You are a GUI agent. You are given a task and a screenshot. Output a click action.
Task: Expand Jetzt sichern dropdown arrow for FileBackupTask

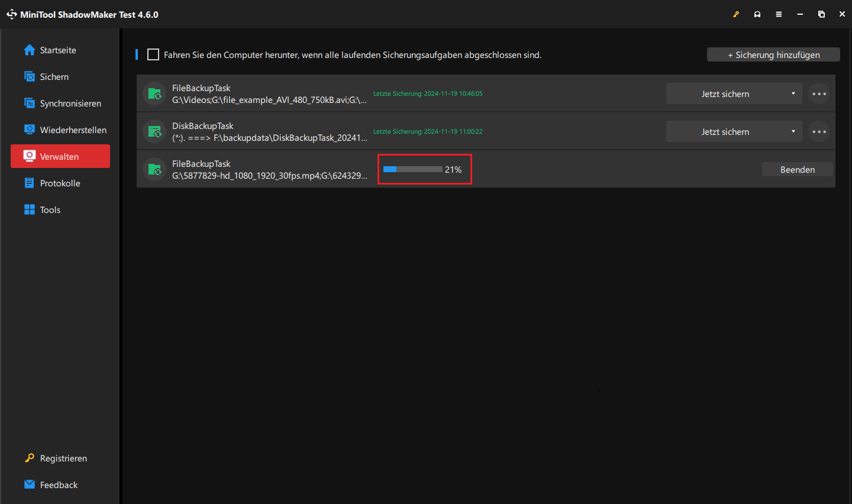click(793, 93)
